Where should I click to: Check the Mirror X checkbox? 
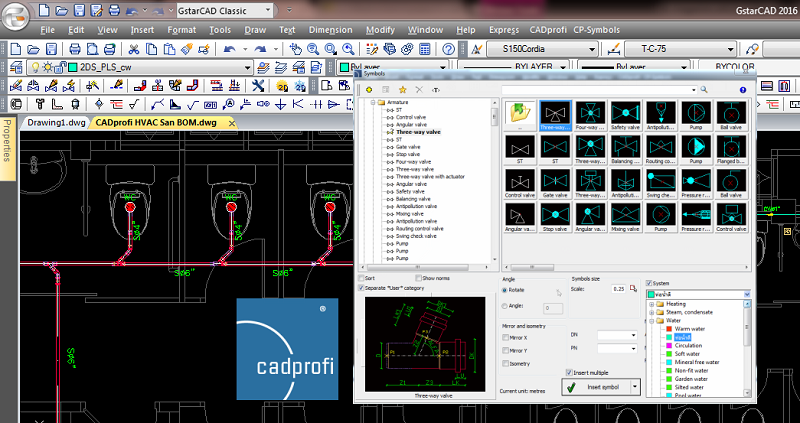pyautogui.click(x=505, y=337)
